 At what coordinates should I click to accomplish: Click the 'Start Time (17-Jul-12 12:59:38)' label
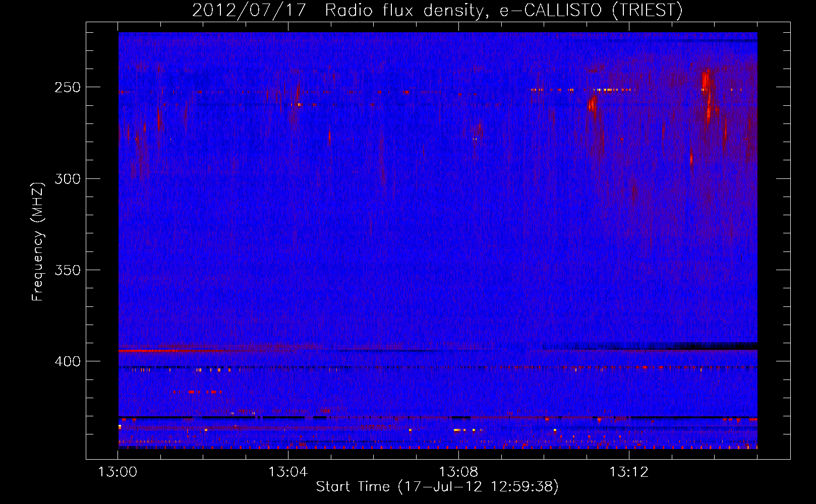pos(437,487)
